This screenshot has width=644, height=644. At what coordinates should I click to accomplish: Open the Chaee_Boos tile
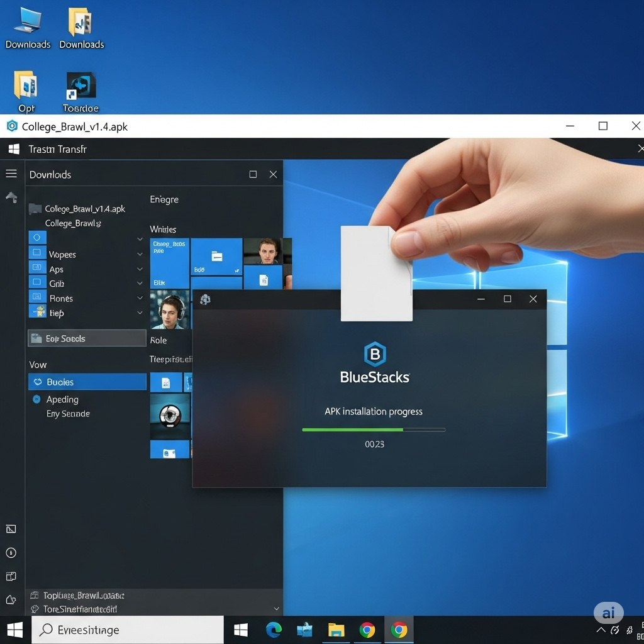point(170,264)
